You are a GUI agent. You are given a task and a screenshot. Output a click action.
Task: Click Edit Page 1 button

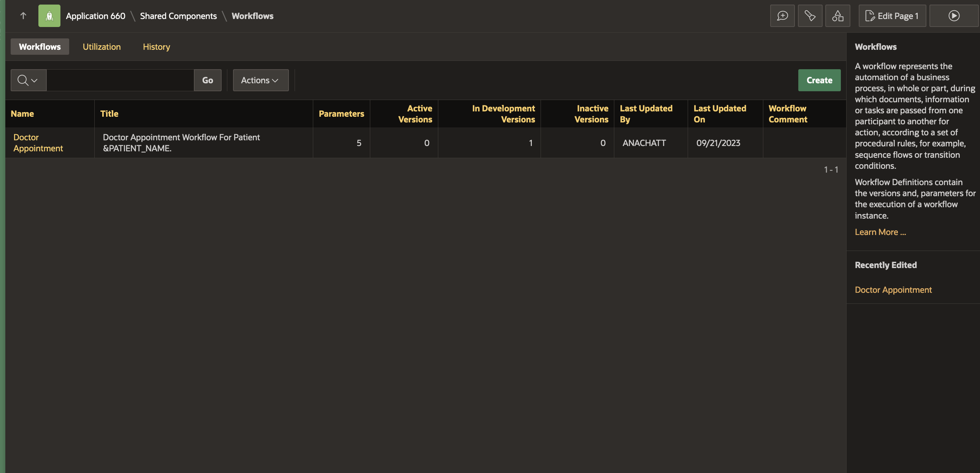click(892, 16)
